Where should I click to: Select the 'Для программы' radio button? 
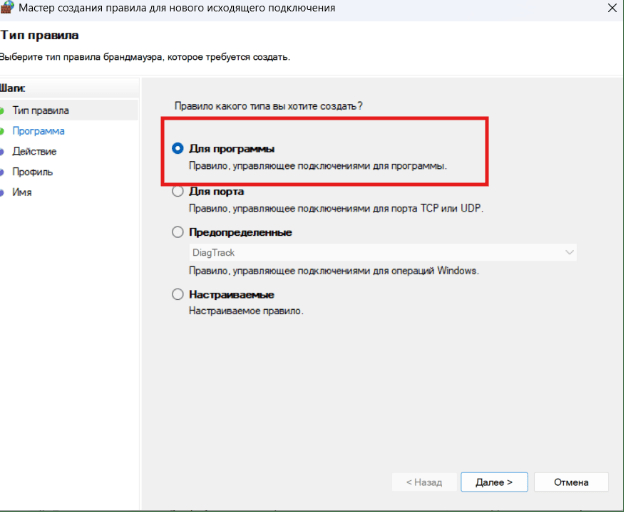pyautogui.click(x=178, y=148)
